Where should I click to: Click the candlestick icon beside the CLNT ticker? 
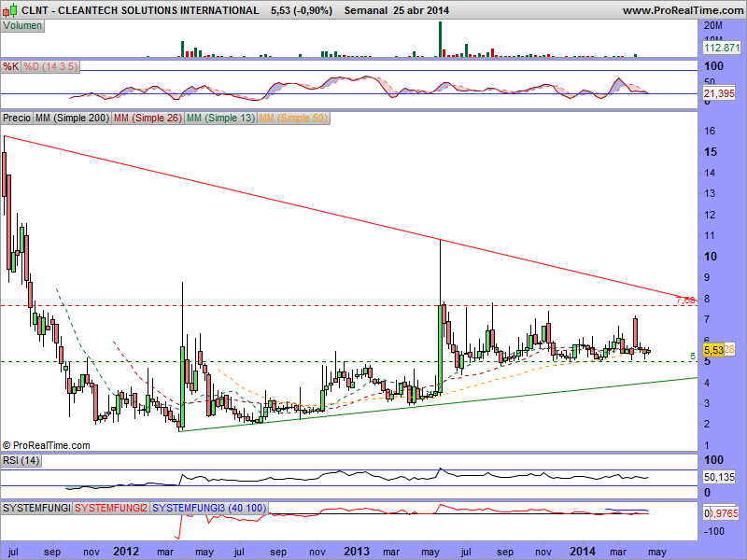click(9, 10)
